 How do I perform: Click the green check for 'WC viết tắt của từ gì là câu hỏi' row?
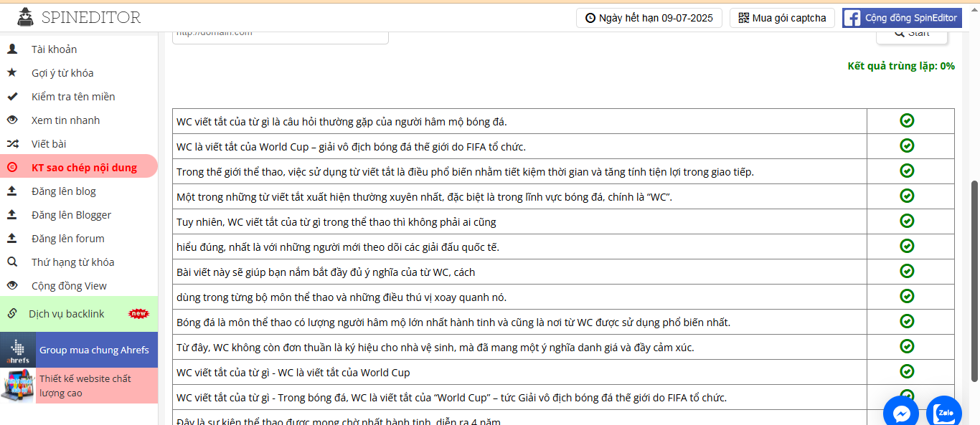pos(907,120)
